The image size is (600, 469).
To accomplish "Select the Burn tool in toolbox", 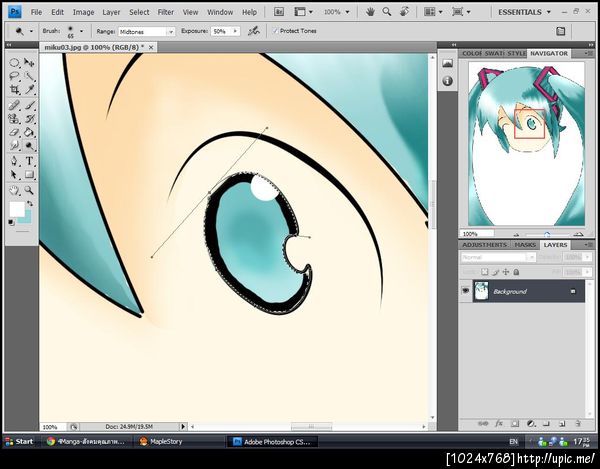I will [x=29, y=145].
